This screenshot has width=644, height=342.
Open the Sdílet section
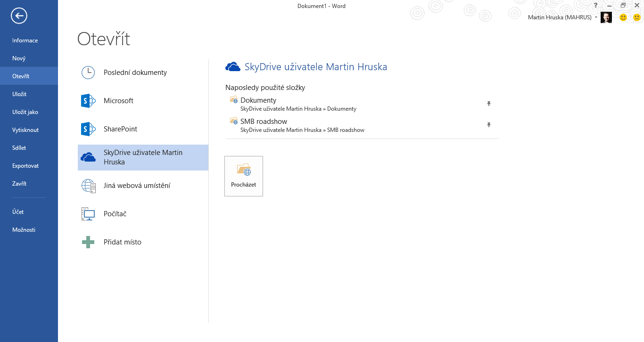(x=19, y=148)
